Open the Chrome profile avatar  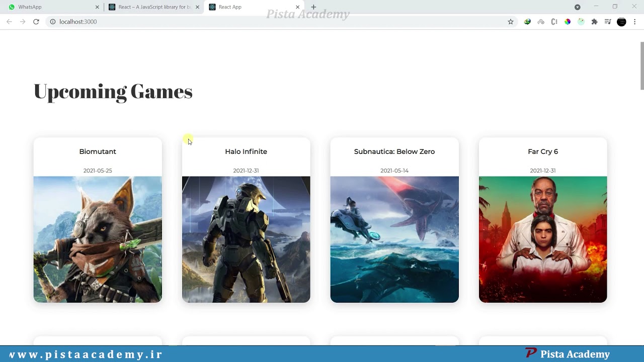(x=621, y=22)
